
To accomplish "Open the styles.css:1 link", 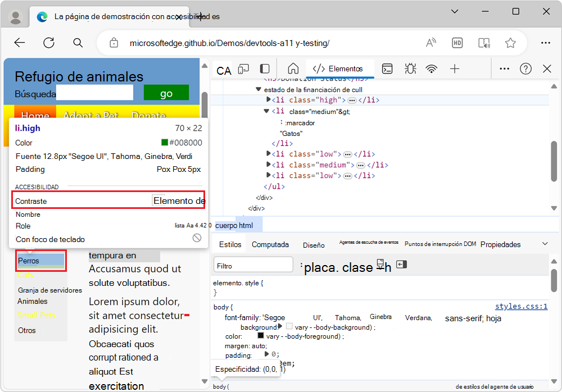I will 521,307.
